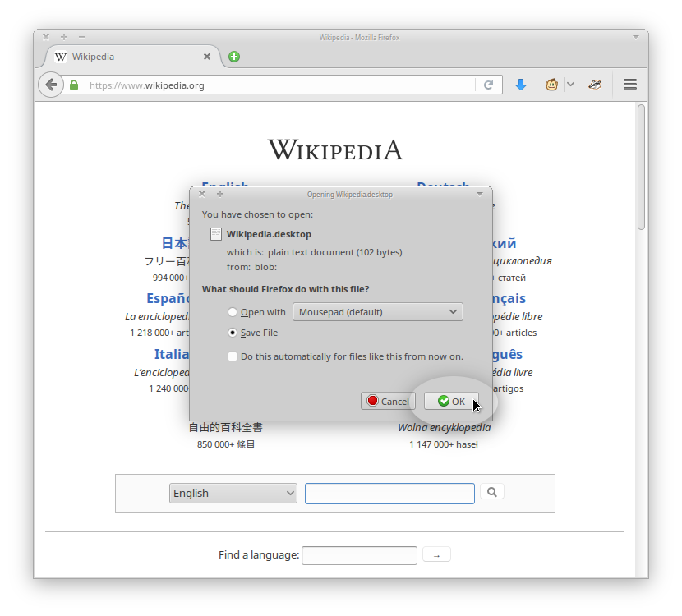Click the Find a language input box
The height and width of the screenshot is (616, 682).
click(x=359, y=555)
